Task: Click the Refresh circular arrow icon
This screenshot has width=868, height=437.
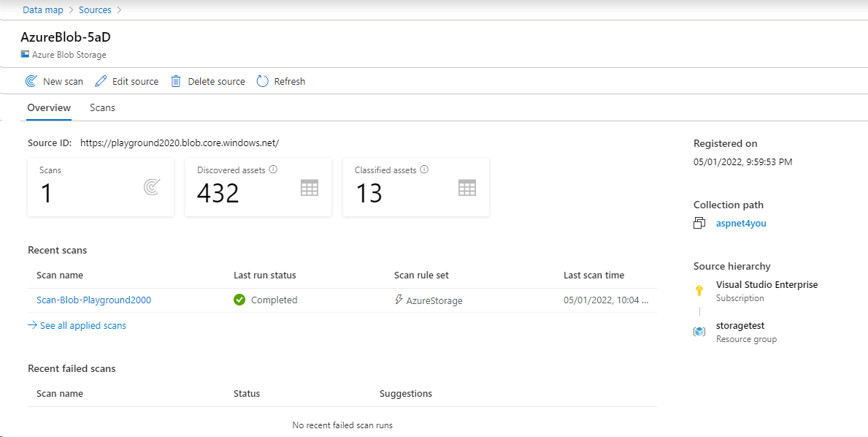Action: [x=262, y=81]
